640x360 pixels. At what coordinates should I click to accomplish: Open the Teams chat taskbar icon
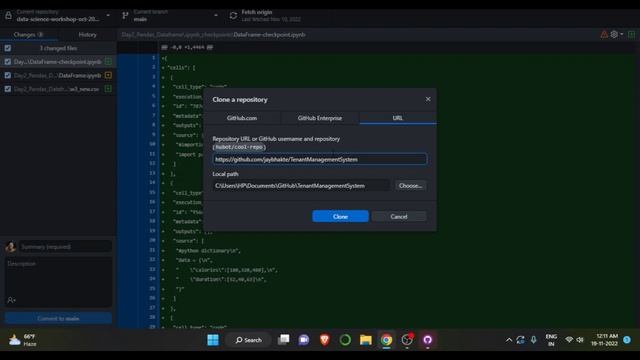(x=304, y=340)
